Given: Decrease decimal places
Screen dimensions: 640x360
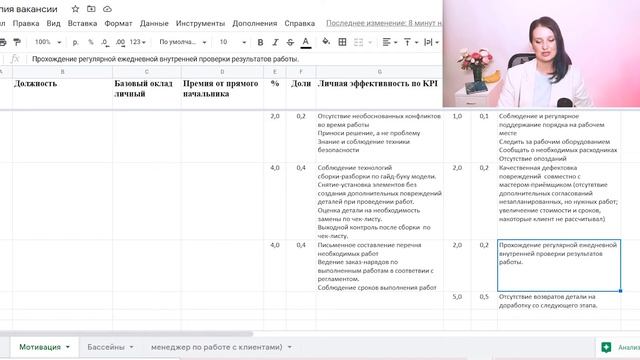Looking at the screenshot, I should tap(105, 42).
